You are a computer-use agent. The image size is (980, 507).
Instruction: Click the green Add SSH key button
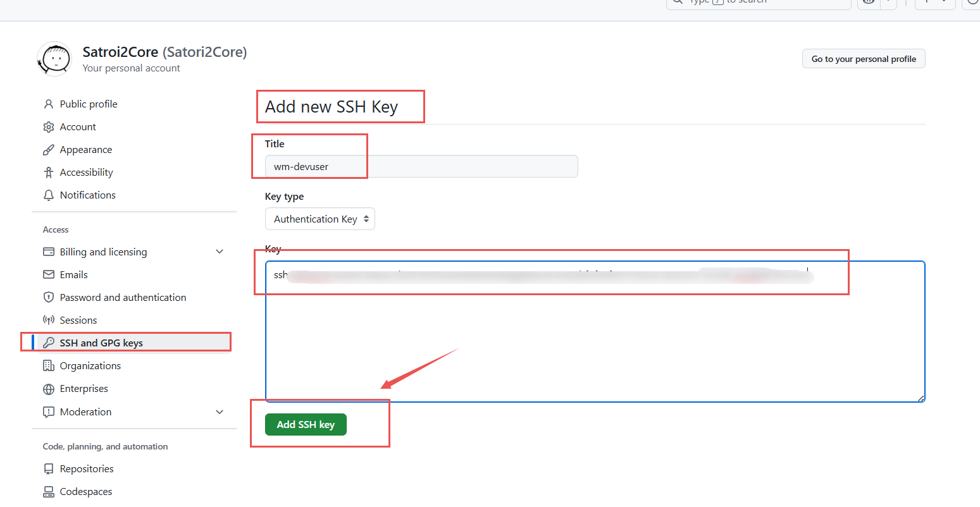(306, 424)
